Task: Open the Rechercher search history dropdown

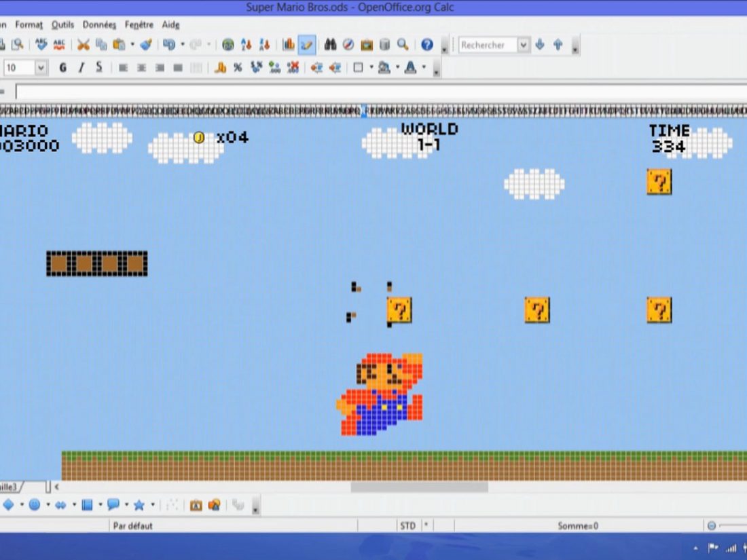Action: (x=524, y=45)
